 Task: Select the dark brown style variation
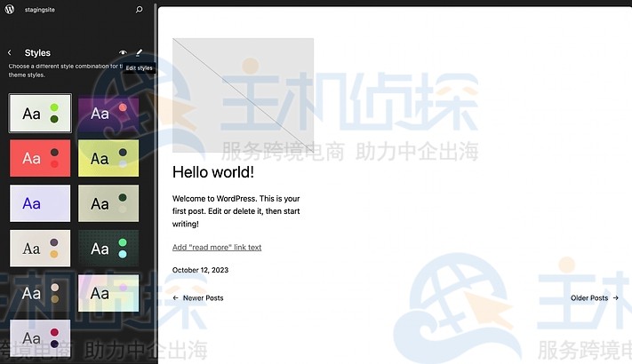40,293
